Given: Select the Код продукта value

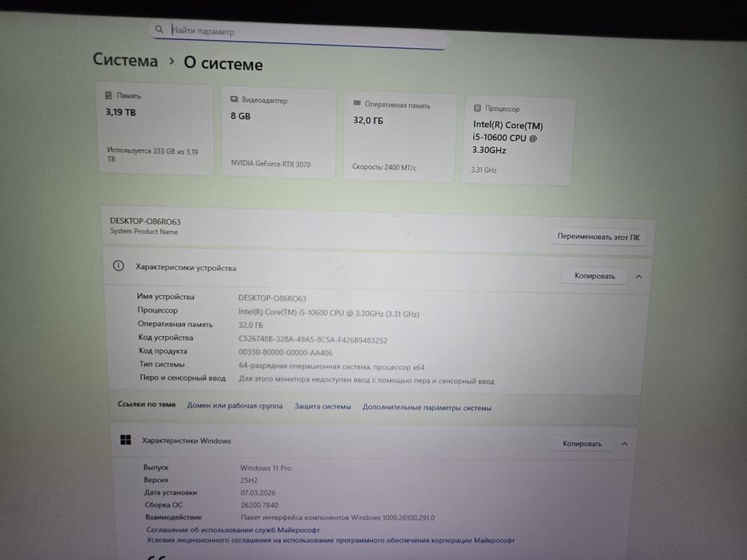Looking at the screenshot, I should [285, 353].
